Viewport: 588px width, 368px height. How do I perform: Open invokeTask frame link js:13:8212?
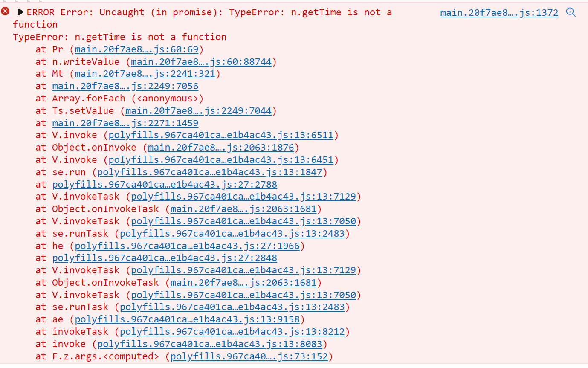point(232,332)
